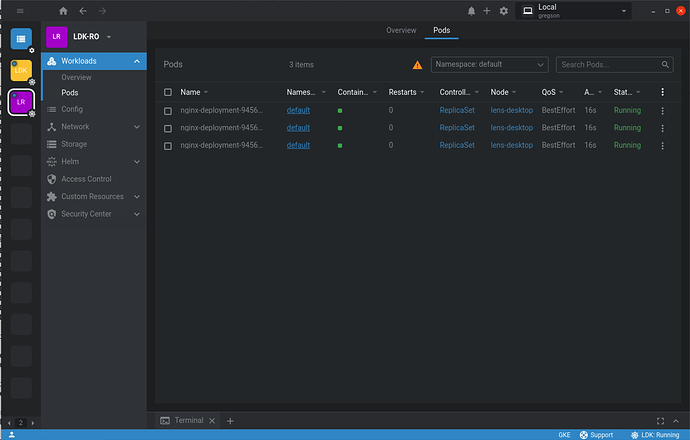Open the ReplicaSet link in the second row
The height and width of the screenshot is (440, 690).
tap(457, 128)
